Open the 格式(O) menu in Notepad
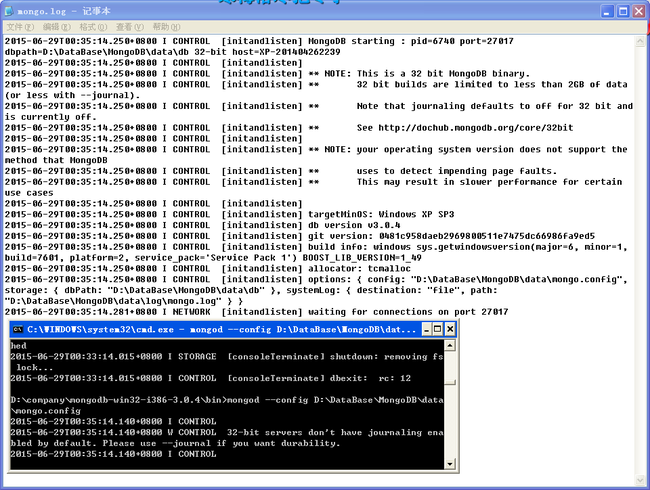650x490 pixels. pyautogui.click(x=93, y=27)
